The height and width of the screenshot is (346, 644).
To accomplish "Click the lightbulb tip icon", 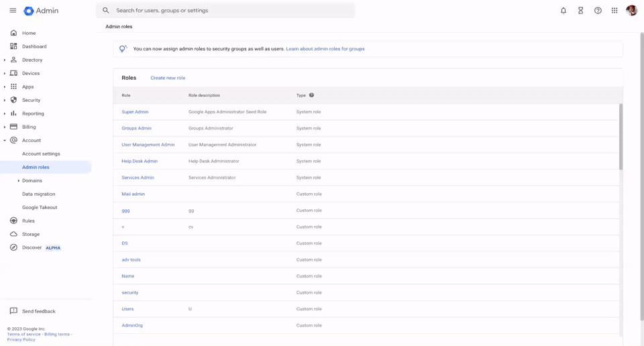I will coord(123,49).
